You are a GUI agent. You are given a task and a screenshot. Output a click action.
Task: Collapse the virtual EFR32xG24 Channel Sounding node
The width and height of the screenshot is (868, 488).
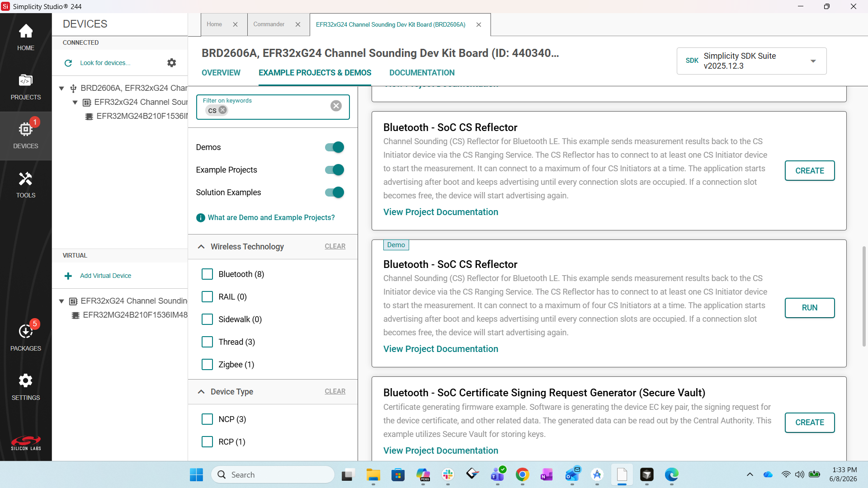[61, 301]
